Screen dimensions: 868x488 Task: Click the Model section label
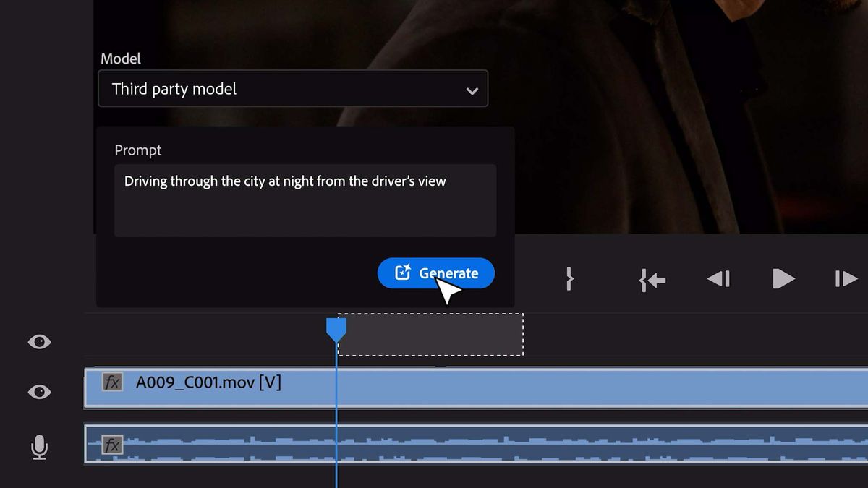(121, 59)
